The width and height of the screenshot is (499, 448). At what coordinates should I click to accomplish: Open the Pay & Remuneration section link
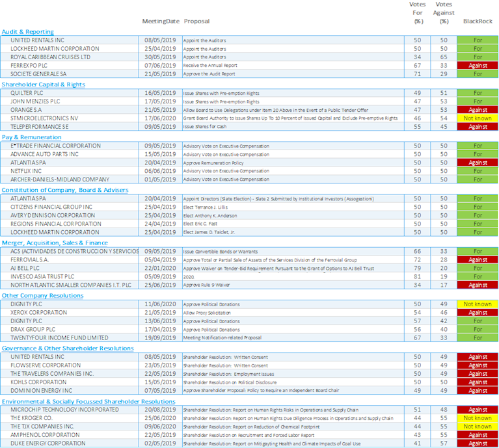tap(31, 137)
